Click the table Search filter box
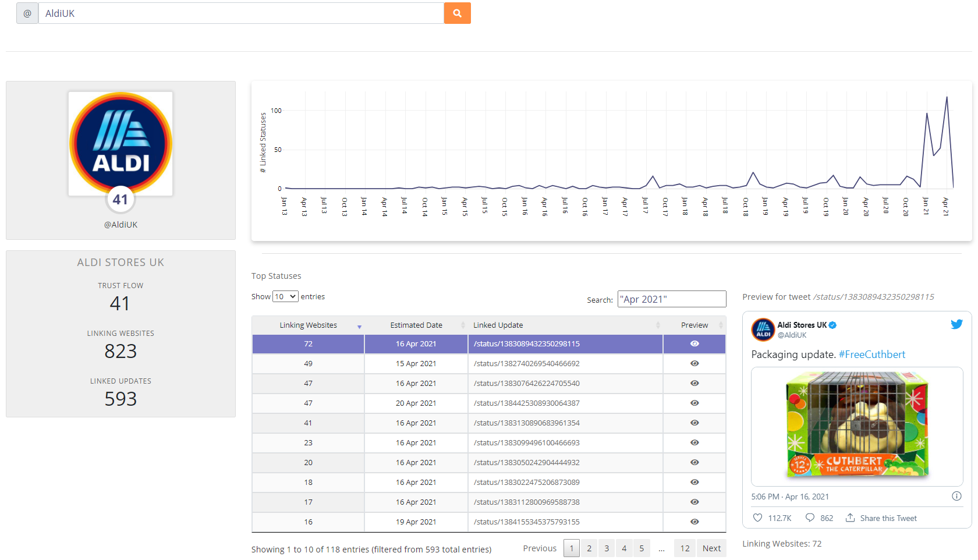This screenshot has height=560, width=978. click(672, 299)
